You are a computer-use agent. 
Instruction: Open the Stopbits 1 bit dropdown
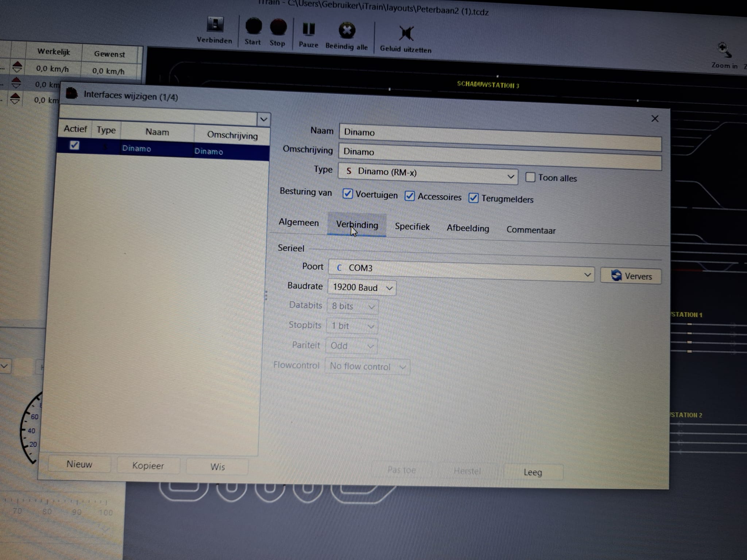point(352,326)
